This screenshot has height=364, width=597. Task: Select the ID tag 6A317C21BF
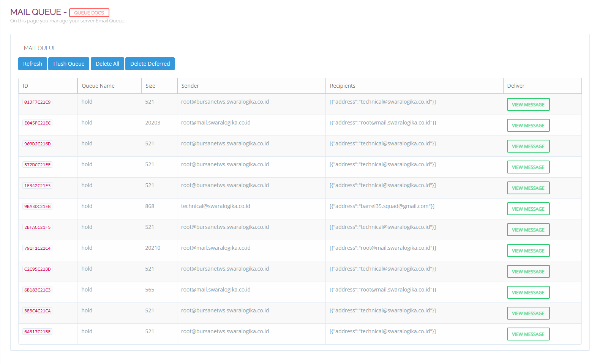coord(37,332)
